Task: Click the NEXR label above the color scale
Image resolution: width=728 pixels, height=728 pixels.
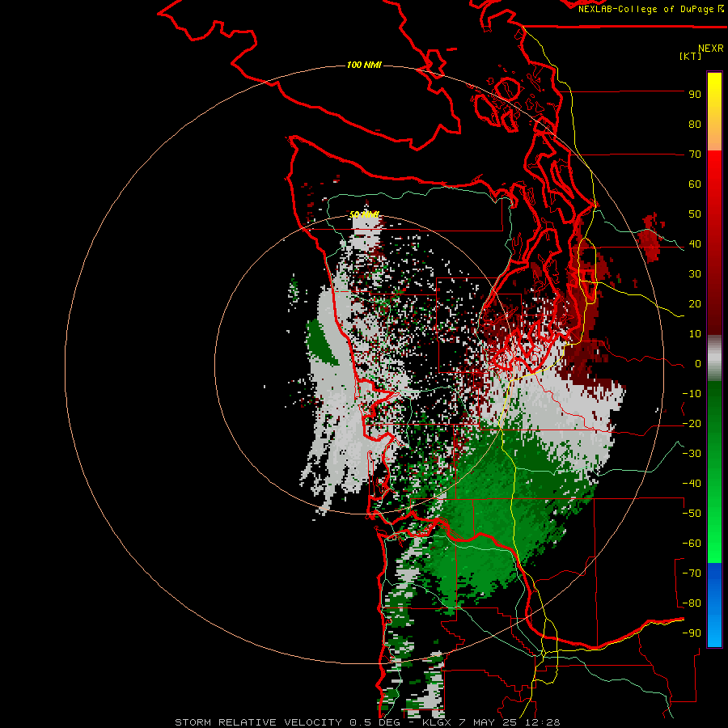Action: 711,49
